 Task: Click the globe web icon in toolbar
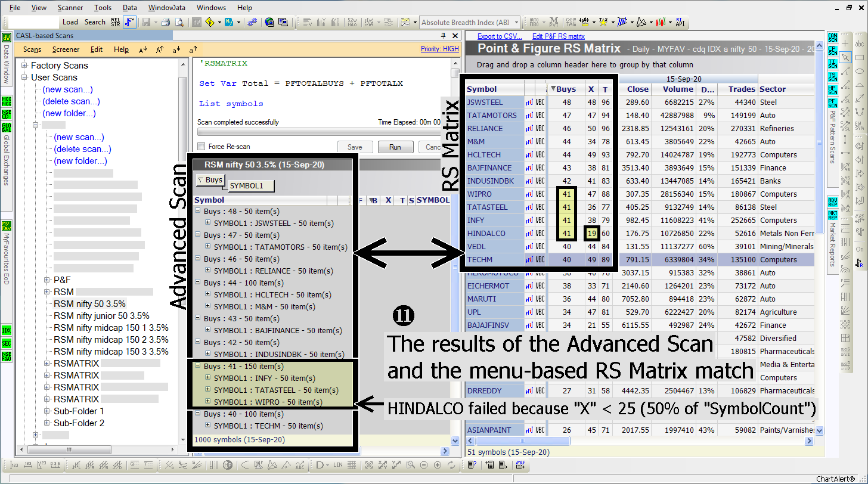coord(269,22)
